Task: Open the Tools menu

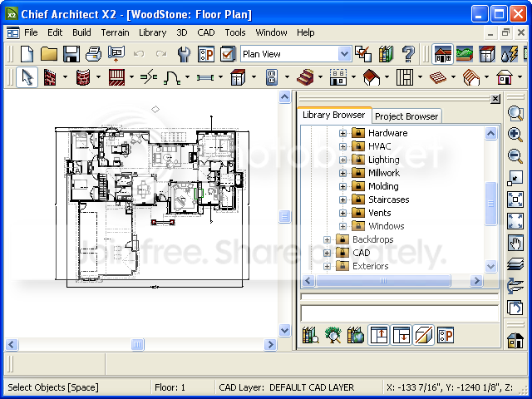Action: 235,32
